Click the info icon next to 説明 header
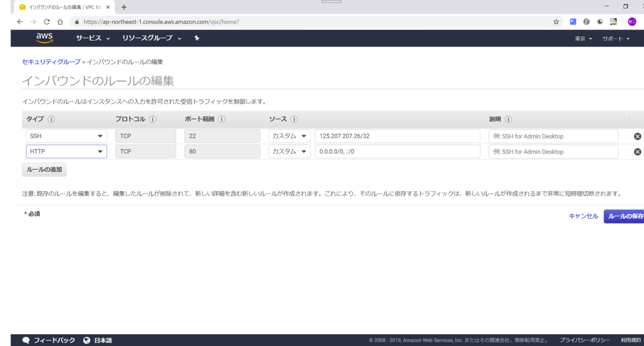Viewport: 644px width, 346px height. tap(509, 119)
